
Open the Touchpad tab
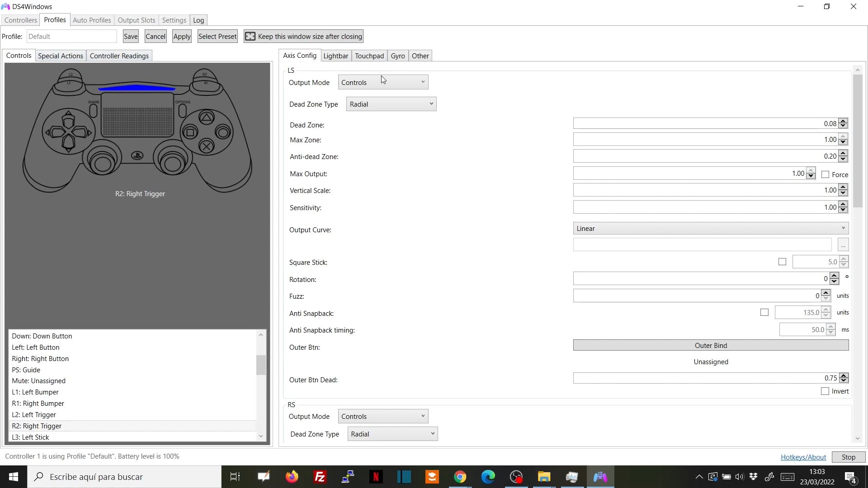pyautogui.click(x=369, y=56)
